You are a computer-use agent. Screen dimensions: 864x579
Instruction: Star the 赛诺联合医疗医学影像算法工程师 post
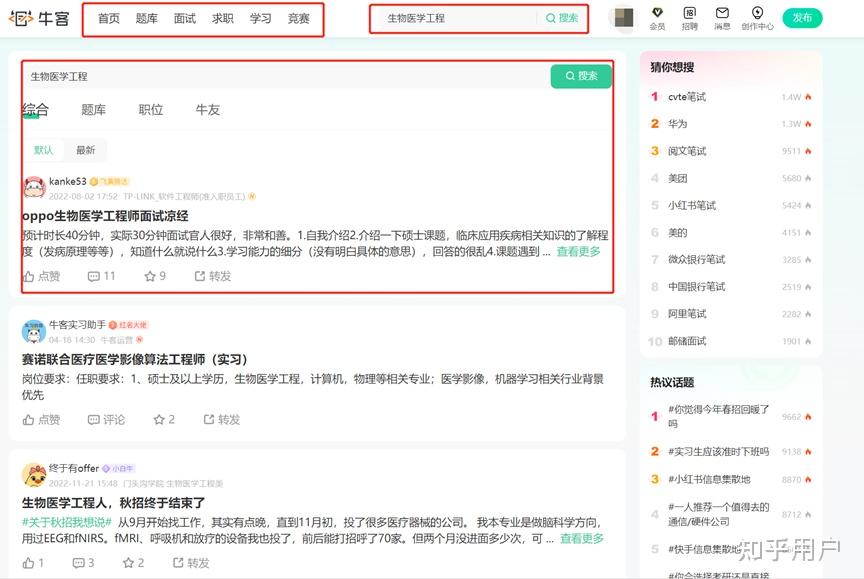164,420
